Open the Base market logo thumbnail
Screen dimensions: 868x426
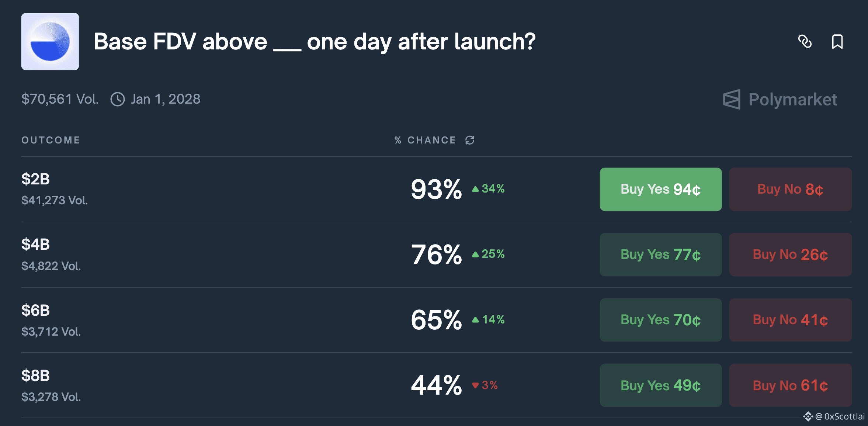50,41
